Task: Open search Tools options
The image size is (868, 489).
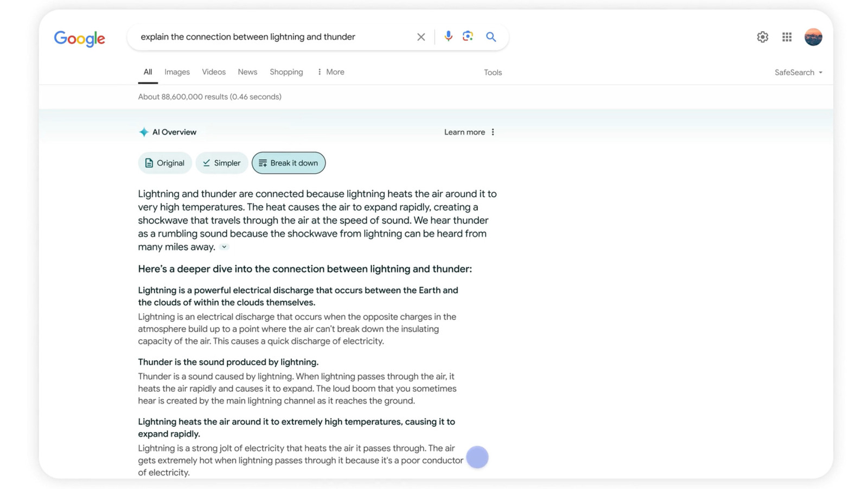Action: pos(492,72)
